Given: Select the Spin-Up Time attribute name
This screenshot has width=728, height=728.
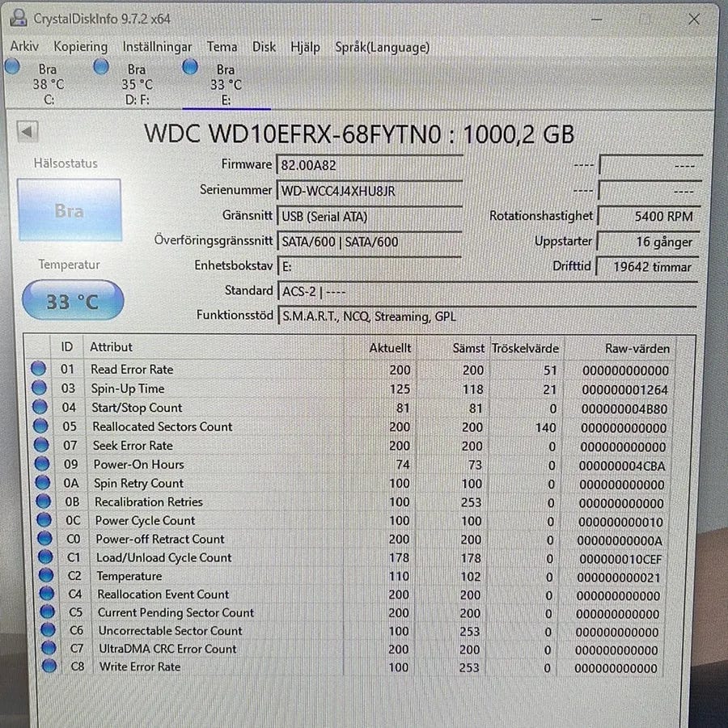Looking at the screenshot, I should pyautogui.click(x=128, y=388).
